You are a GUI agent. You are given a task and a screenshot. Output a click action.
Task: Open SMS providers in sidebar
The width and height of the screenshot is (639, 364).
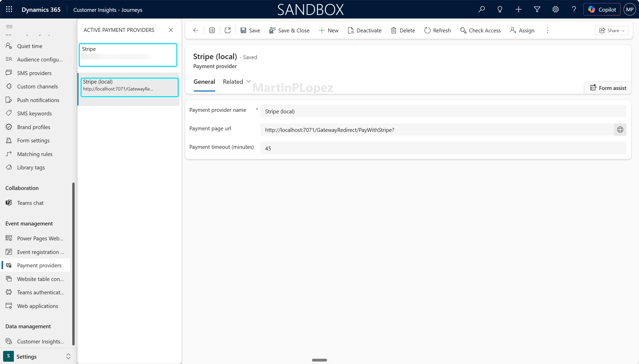point(35,73)
